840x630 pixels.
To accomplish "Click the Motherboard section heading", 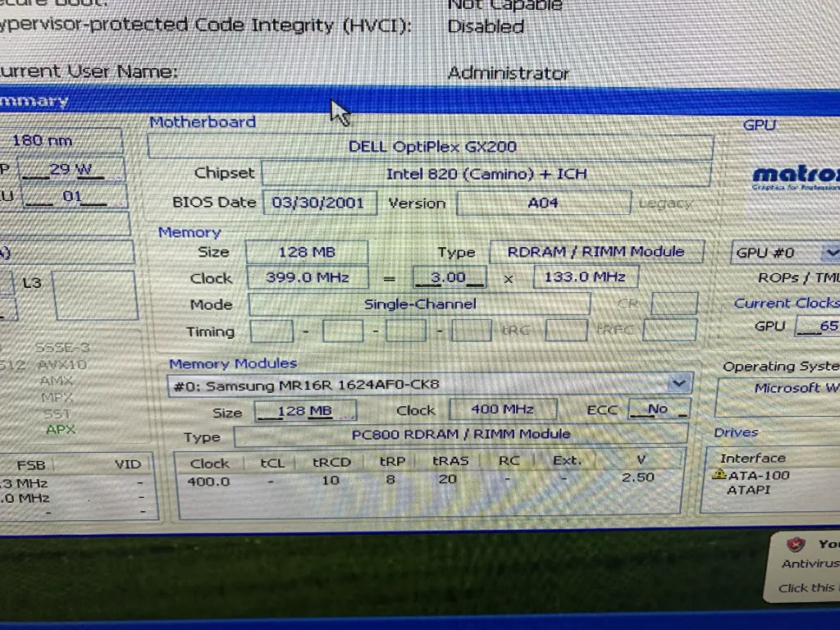I will click(203, 122).
